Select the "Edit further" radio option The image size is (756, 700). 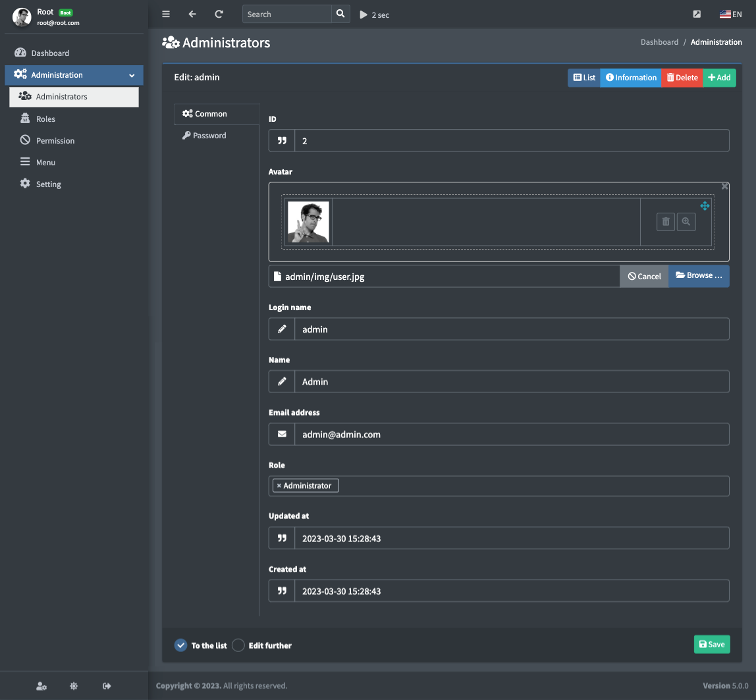(238, 645)
